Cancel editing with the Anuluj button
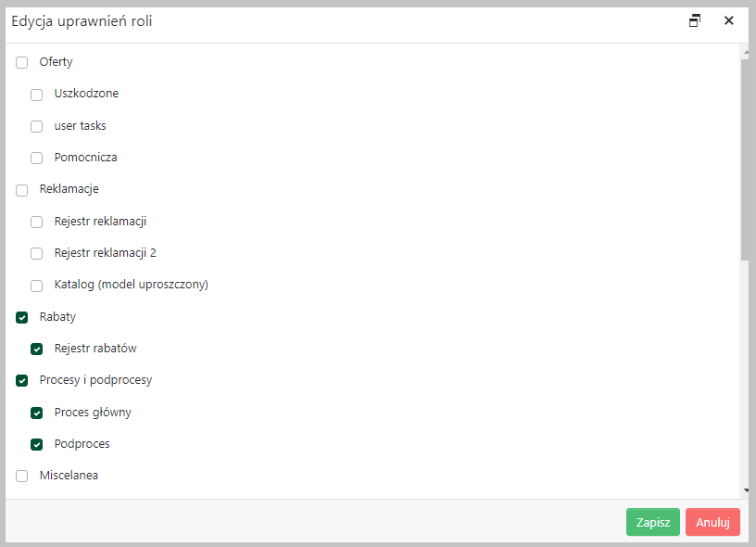This screenshot has width=756, height=547. [712, 522]
